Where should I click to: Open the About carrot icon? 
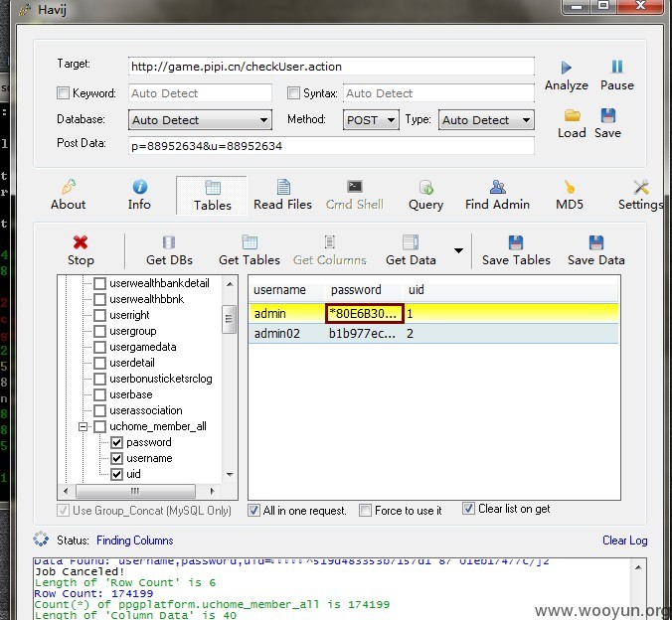69,187
